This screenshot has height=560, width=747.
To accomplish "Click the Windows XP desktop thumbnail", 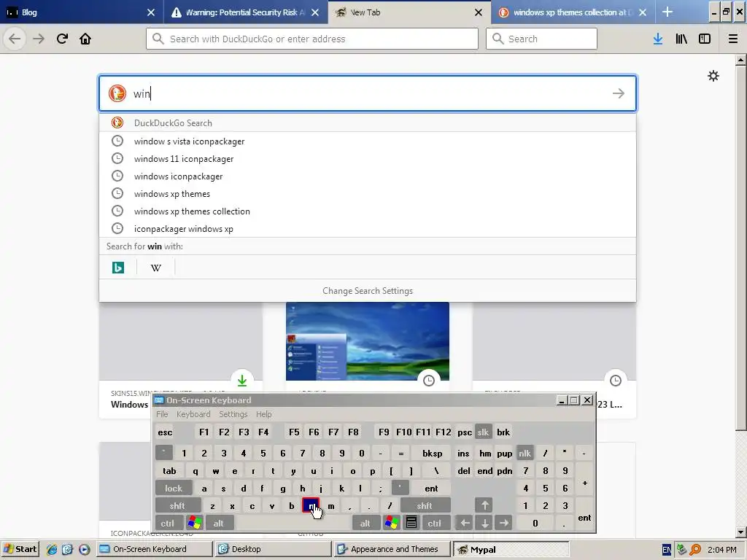I will tap(368, 341).
